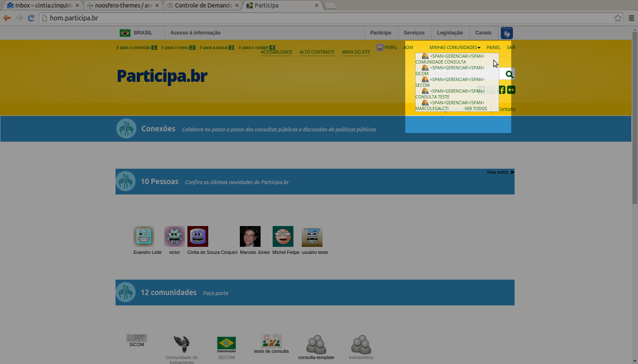
Task: Click the search magnifier button
Action: pyautogui.click(x=509, y=74)
